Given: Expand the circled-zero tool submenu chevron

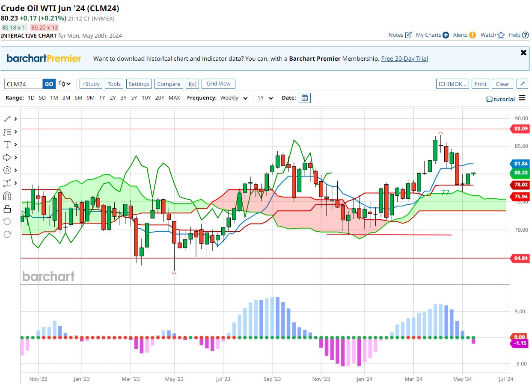Looking at the screenshot, I should [x=16, y=170].
